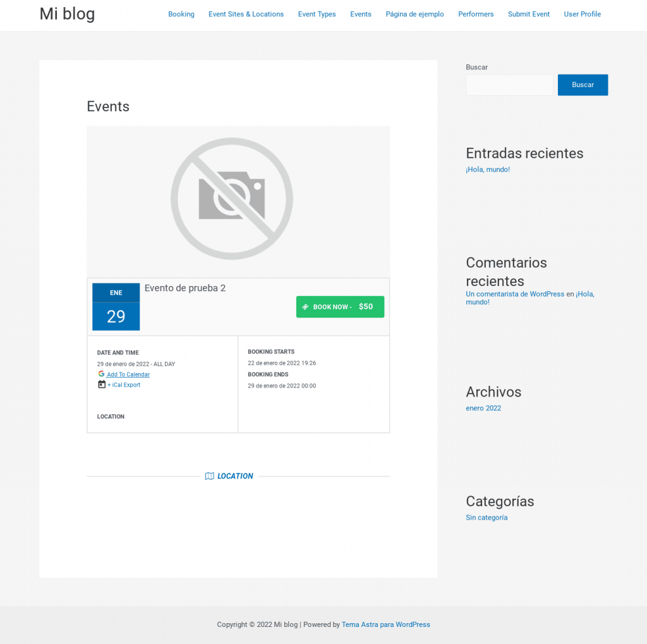The image size is (647, 644).
Task: Go to Event Types page
Action: click(317, 14)
